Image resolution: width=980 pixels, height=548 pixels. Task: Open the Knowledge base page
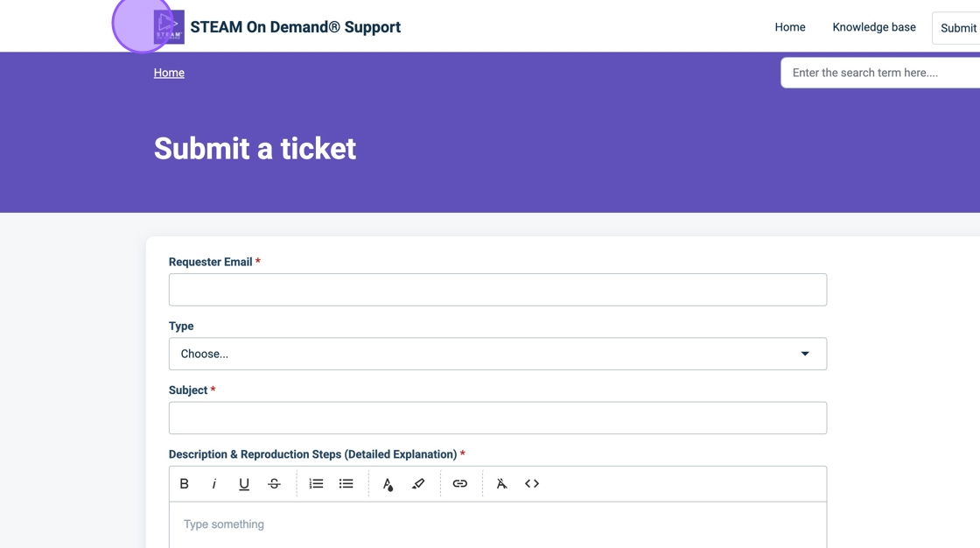coord(873,27)
